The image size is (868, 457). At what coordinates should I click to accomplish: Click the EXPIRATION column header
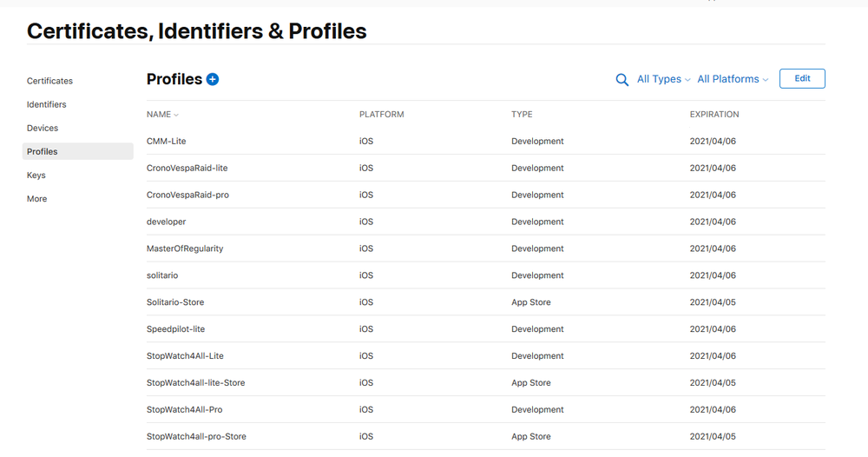click(714, 114)
